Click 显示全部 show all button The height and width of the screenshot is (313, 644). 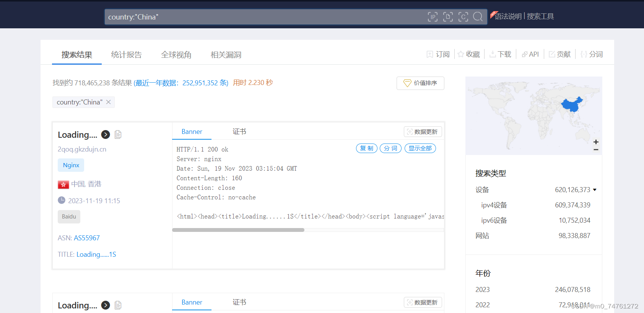point(420,148)
